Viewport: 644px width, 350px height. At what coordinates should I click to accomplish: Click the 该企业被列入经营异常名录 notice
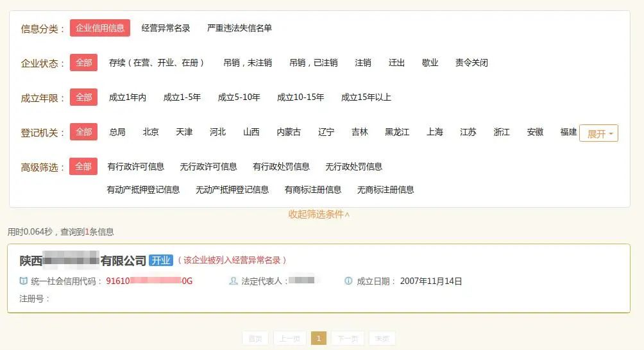232,260
